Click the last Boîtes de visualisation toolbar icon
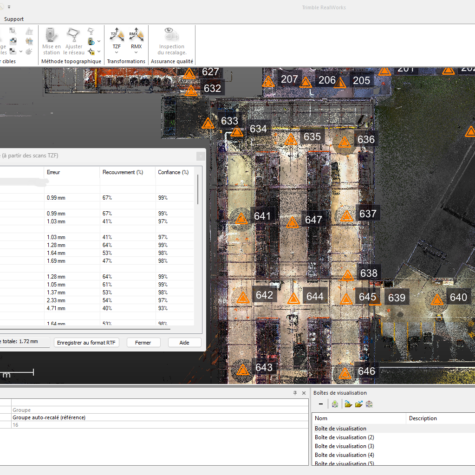The width and height of the screenshot is (475, 475). coord(369,404)
